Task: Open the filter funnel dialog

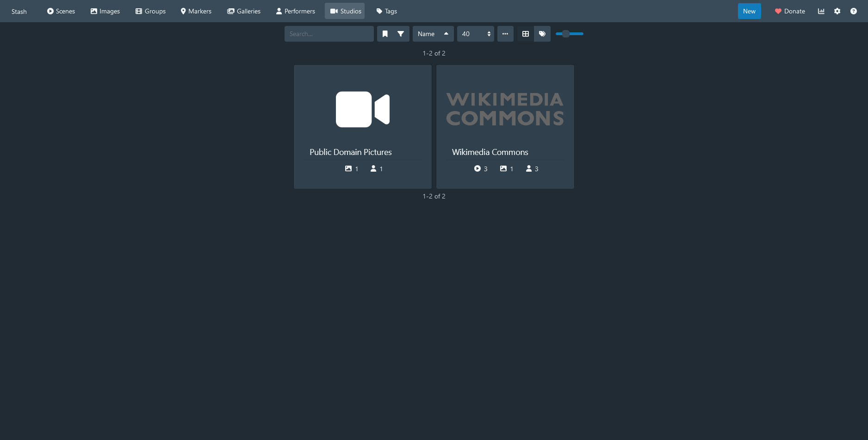Action: point(401,34)
